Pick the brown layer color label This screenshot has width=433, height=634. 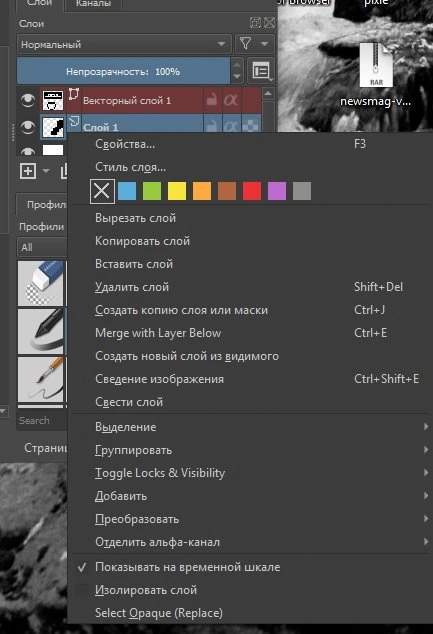(227, 191)
